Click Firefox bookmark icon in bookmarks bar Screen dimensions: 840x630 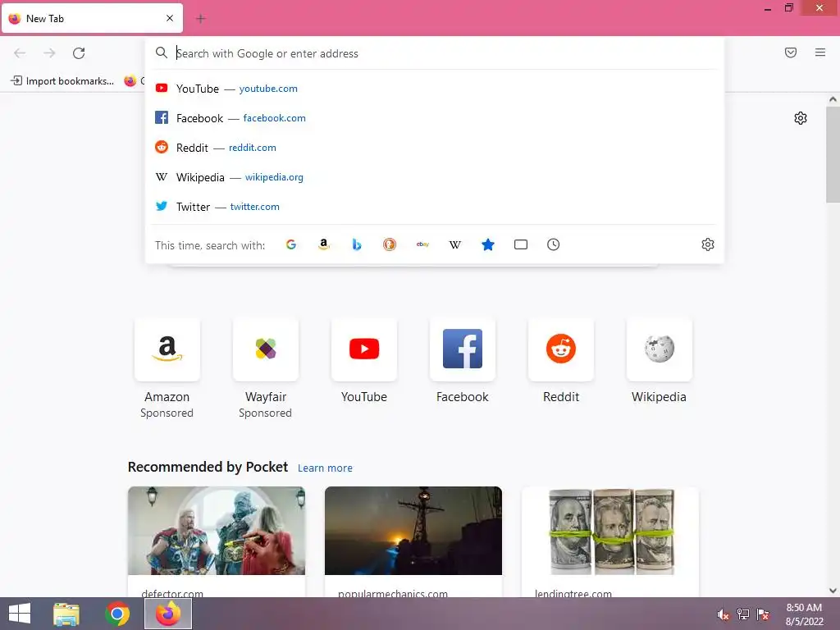(x=130, y=81)
